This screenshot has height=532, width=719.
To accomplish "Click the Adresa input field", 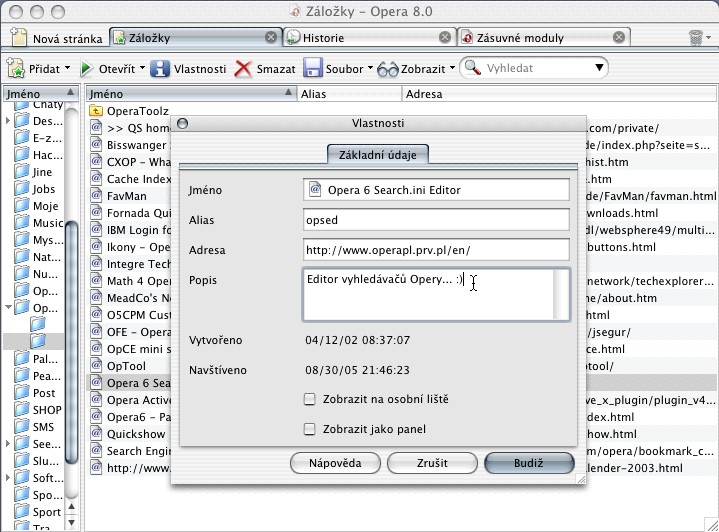I will point(436,250).
